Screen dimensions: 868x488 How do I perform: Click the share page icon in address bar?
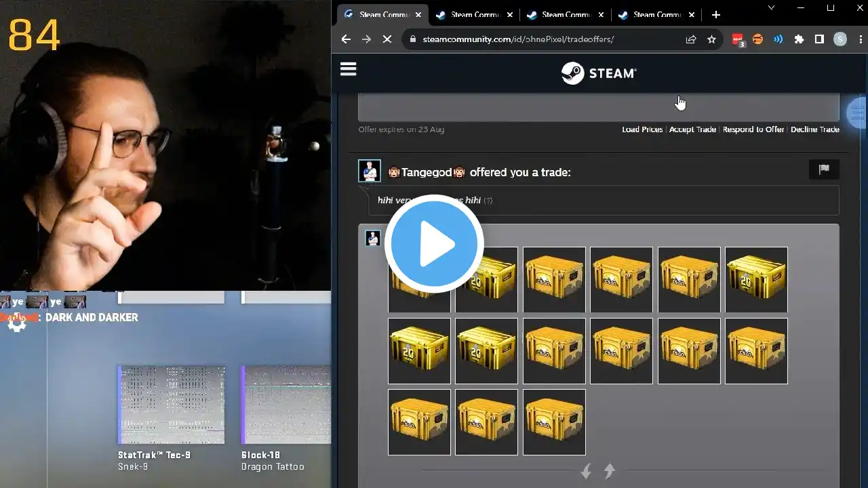(691, 39)
